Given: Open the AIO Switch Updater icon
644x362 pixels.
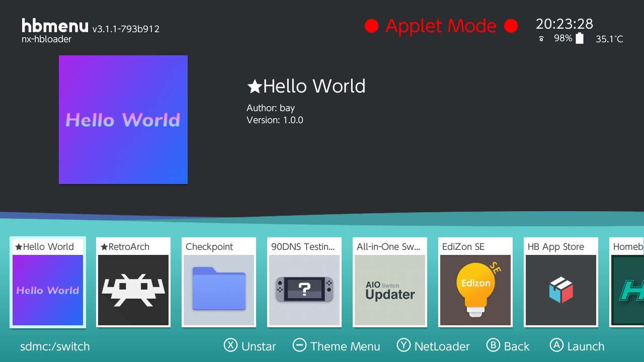Looking at the screenshot, I should (390, 290).
